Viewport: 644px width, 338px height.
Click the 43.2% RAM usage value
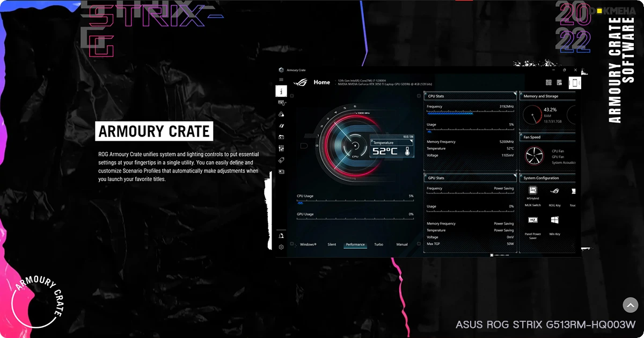[550, 110]
